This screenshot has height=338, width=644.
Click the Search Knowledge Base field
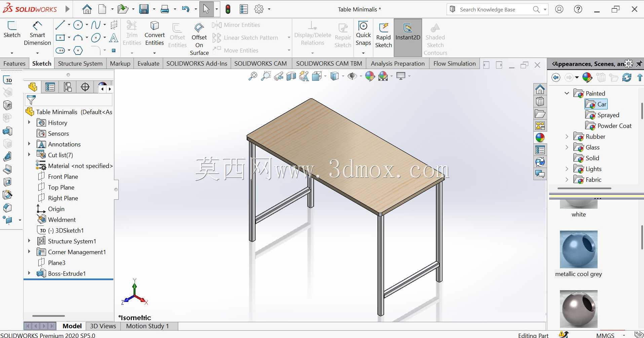(x=494, y=9)
